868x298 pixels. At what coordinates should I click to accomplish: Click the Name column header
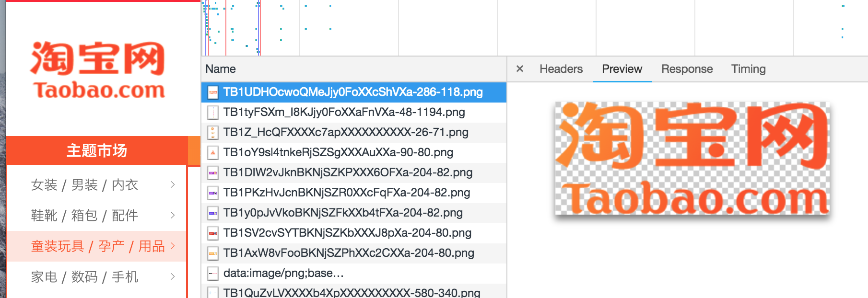[x=221, y=69]
